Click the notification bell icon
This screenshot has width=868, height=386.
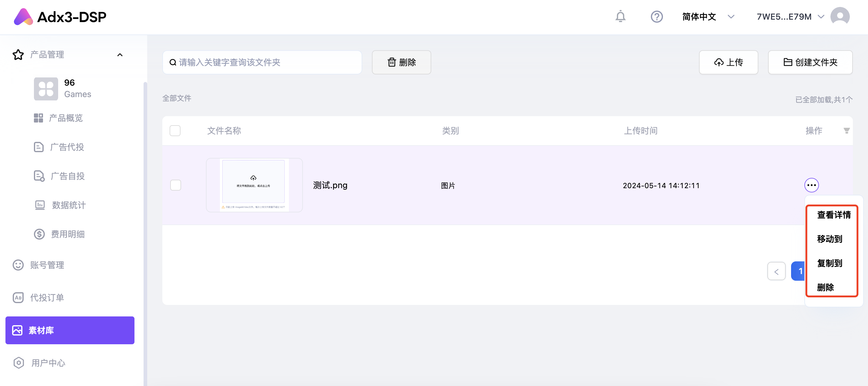tap(620, 16)
